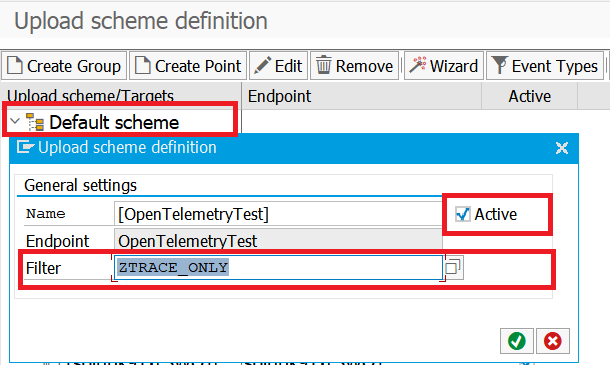Open Filter field value help icon
The height and width of the screenshot is (365, 610).
coord(453,268)
